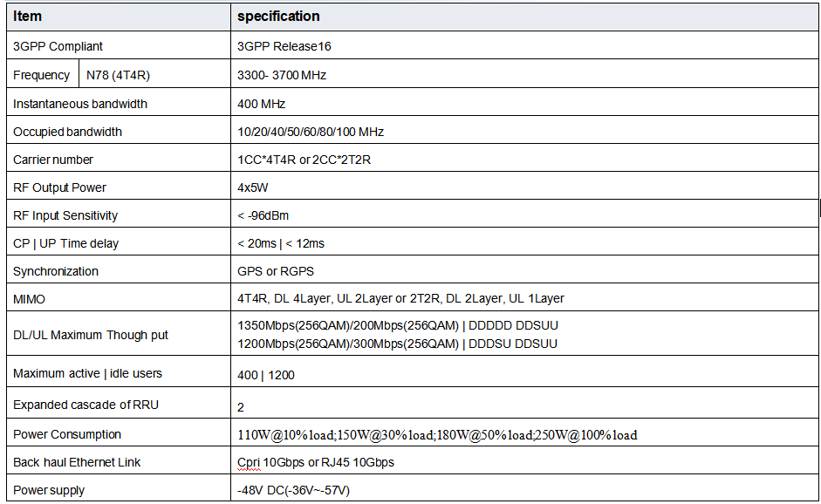Click the '4x5W' power value
The image size is (821, 504).
pyautogui.click(x=251, y=187)
